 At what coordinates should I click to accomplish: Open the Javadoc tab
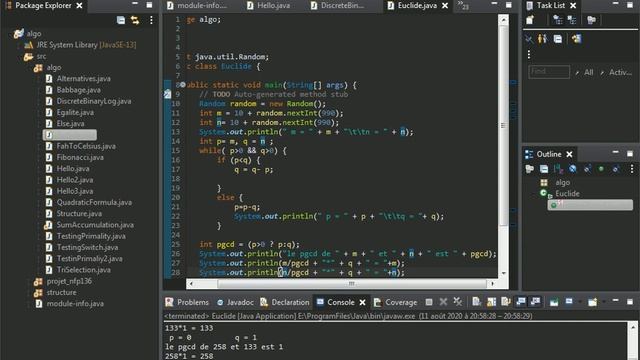[x=235, y=302]
